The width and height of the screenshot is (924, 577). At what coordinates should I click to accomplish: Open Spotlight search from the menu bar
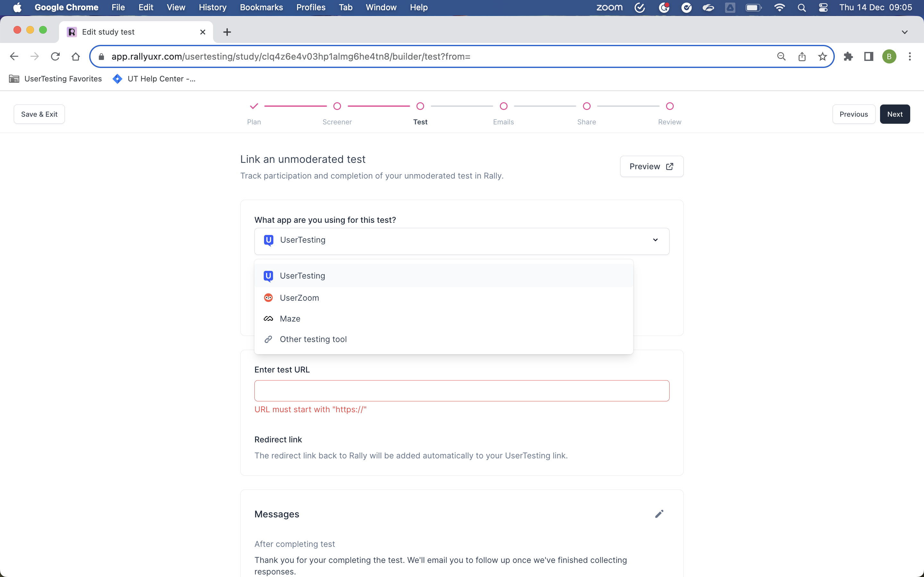click(802, 7)
